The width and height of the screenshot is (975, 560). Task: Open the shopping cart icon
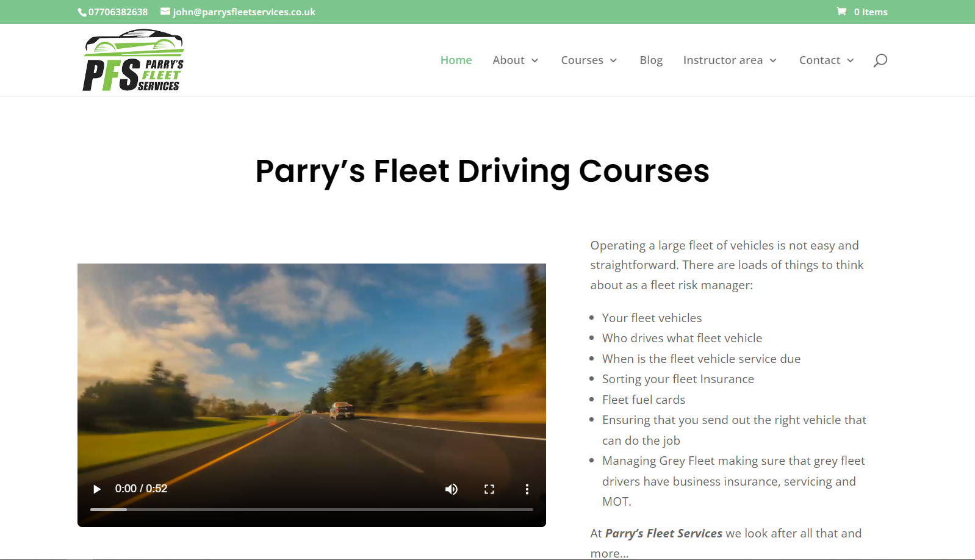click(841, 12)
